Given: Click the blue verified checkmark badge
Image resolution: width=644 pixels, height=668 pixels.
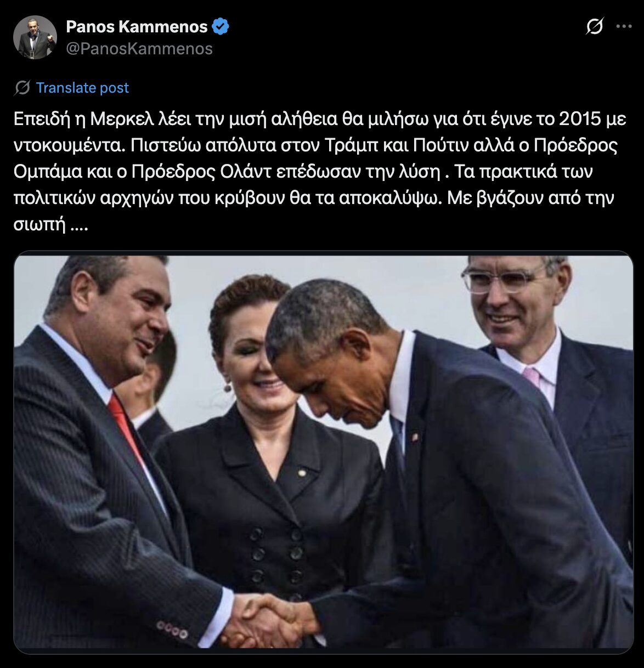Looking at the screenshot, I should pos(221,26).
